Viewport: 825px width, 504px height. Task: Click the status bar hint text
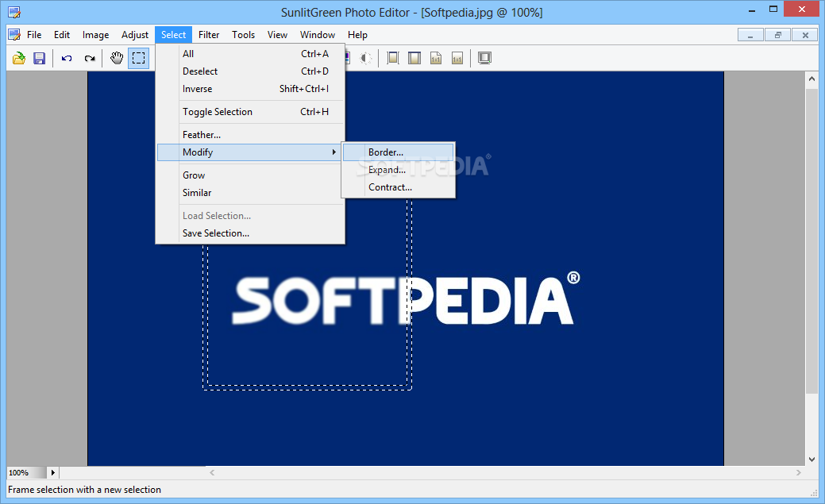click(85, 489)
